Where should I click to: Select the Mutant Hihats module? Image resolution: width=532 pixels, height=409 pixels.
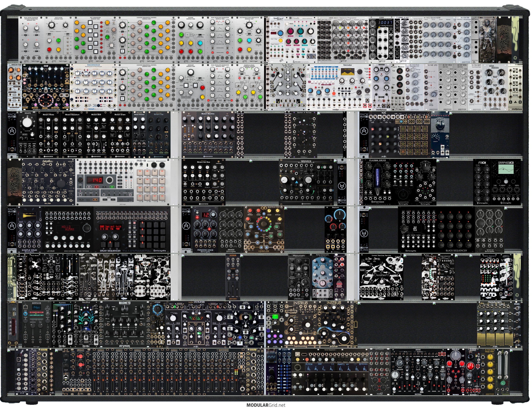point(49,135)
